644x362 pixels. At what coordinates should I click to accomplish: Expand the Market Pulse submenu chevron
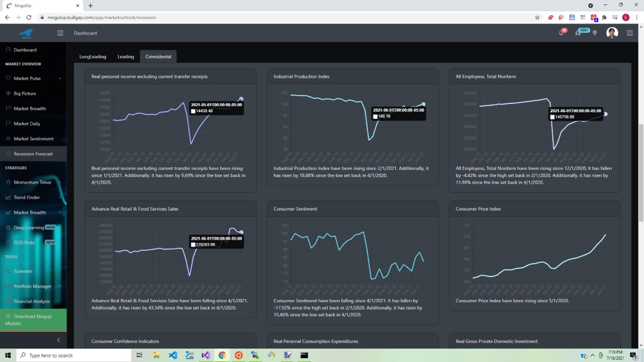coord(60,78)
